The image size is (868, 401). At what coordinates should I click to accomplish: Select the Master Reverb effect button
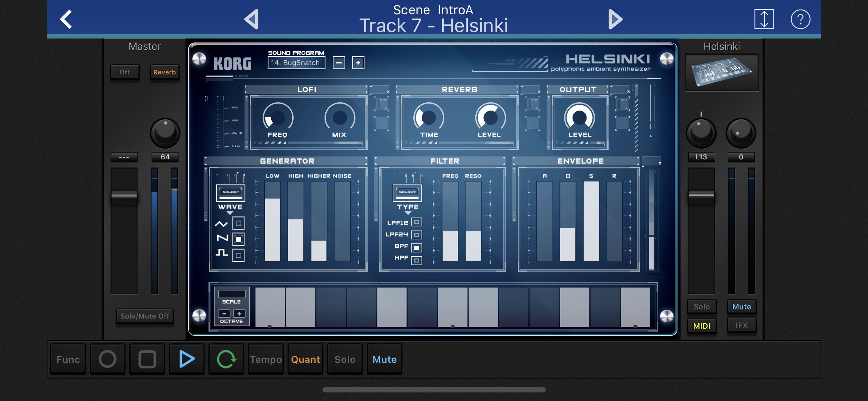tap(165, 72)
